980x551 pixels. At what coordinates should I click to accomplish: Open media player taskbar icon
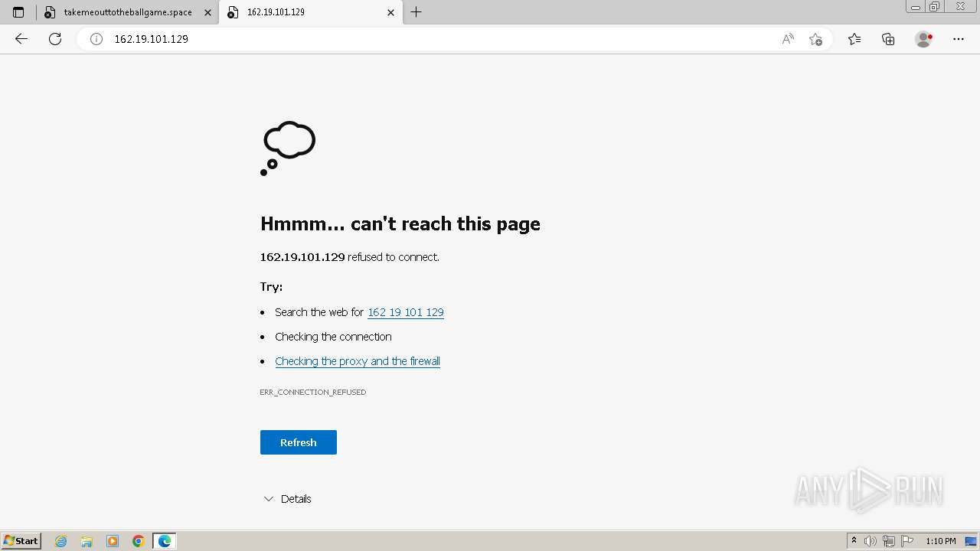pos(113,541)
